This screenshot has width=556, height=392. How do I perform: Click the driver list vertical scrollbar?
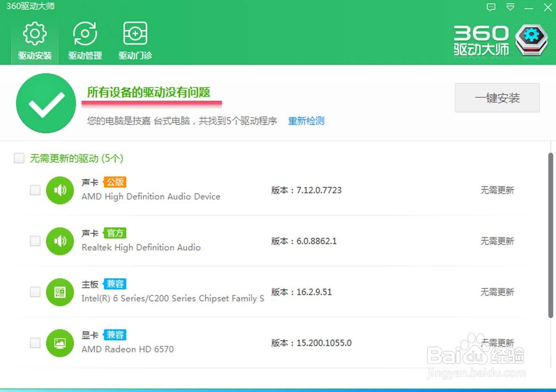pyautogui.click(x=550, y=235)
